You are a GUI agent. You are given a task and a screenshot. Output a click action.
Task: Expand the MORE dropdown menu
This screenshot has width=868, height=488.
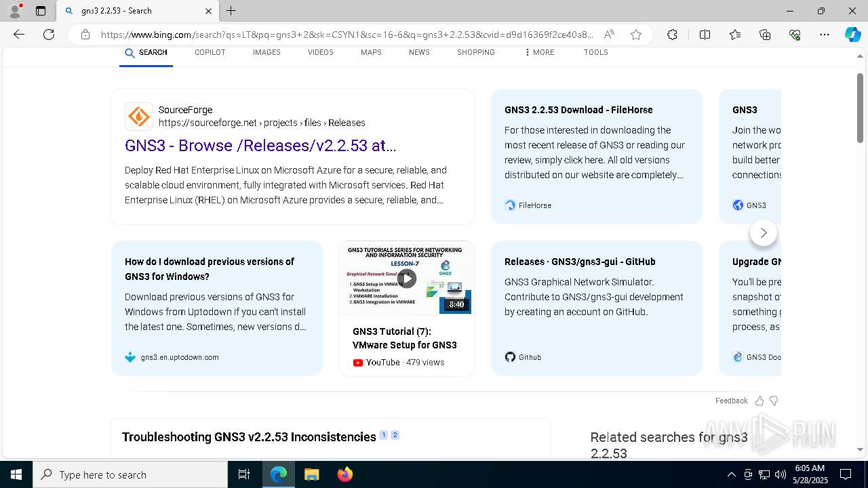coord(539,52)
